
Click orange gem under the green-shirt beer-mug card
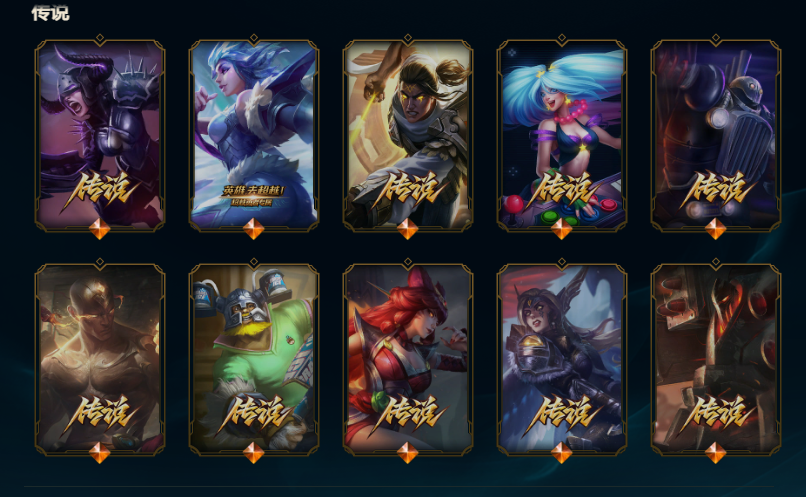click(253, 453)
